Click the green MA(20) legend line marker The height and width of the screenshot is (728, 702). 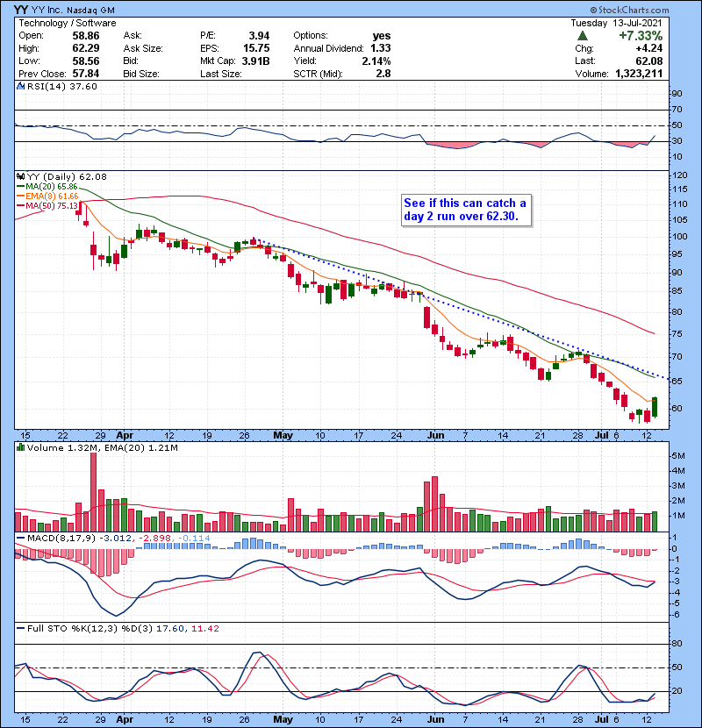[18, 187]
